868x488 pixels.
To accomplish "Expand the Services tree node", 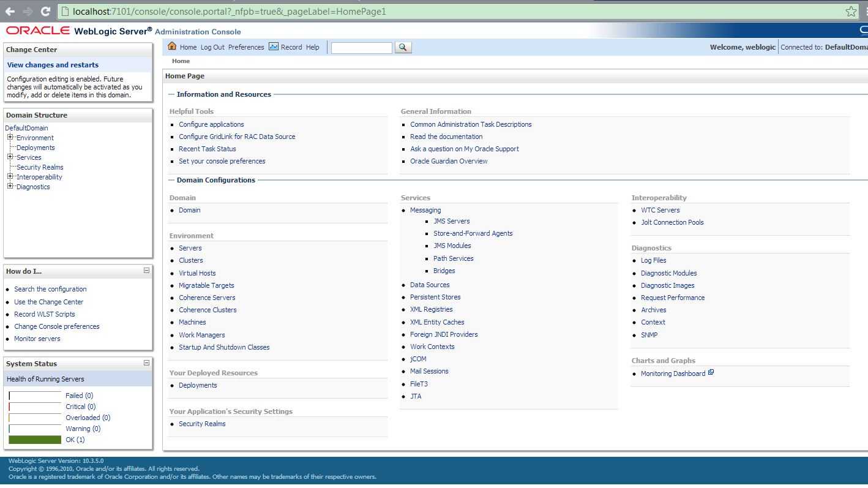I will tap(10, 157).
